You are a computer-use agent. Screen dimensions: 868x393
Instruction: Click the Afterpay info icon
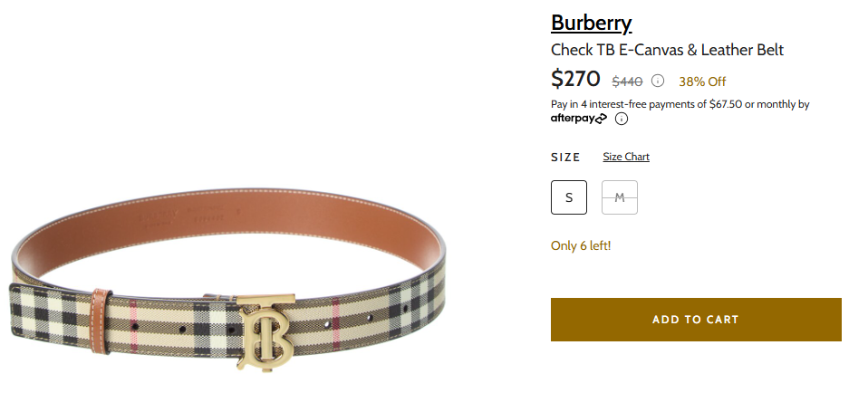[x=622, y=119]
